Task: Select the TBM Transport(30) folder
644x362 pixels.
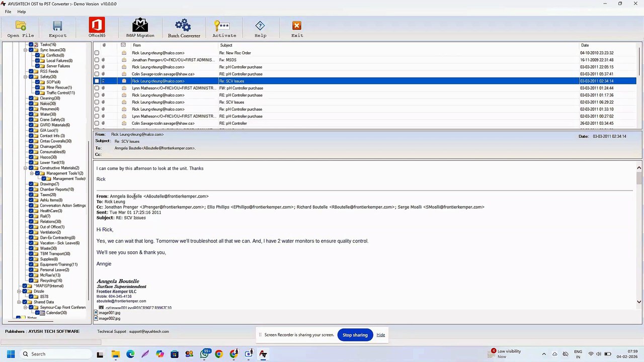Action: coord(55,254)
